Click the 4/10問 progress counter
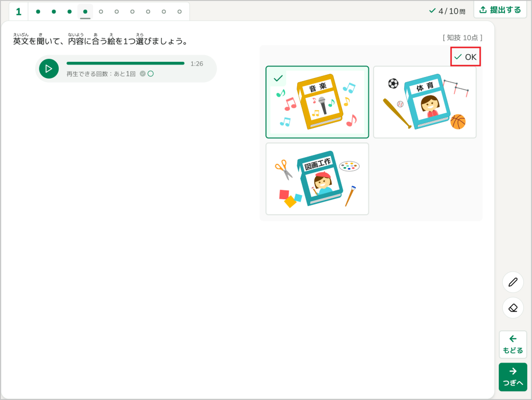Screen dimensions: 532x400 coord(447,11)
